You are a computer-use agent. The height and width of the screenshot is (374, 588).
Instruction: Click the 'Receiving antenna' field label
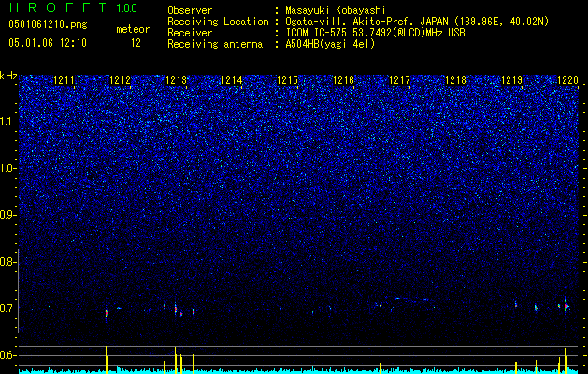[215, 44]
